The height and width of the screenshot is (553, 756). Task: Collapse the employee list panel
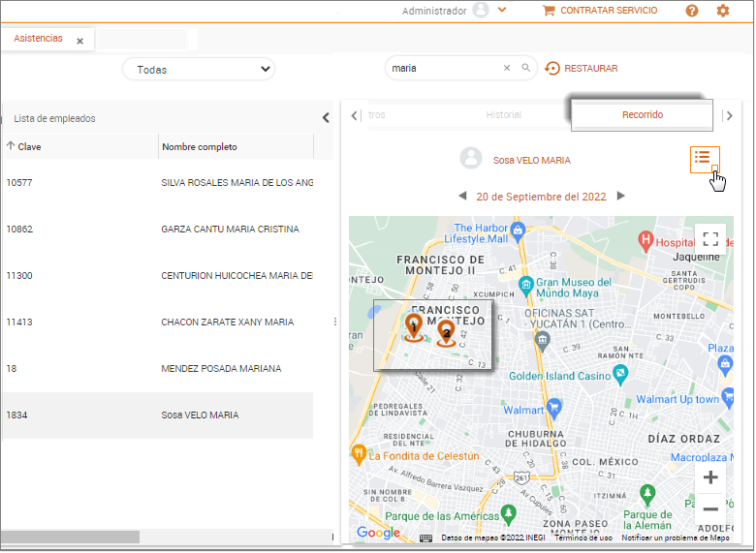326,118
